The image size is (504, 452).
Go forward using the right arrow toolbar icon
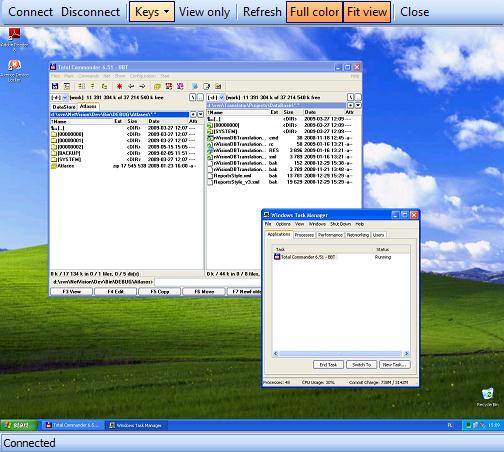click(x=142, y=86)
